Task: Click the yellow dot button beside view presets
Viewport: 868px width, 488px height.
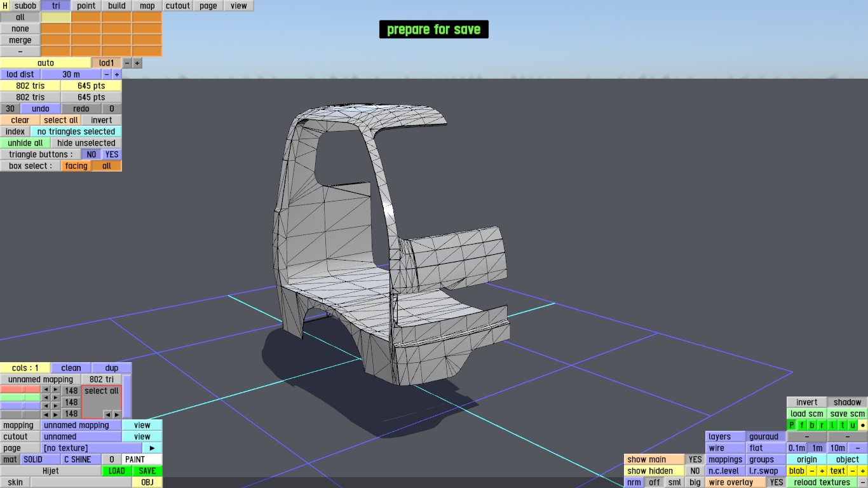Action: [x=863, y=425]
